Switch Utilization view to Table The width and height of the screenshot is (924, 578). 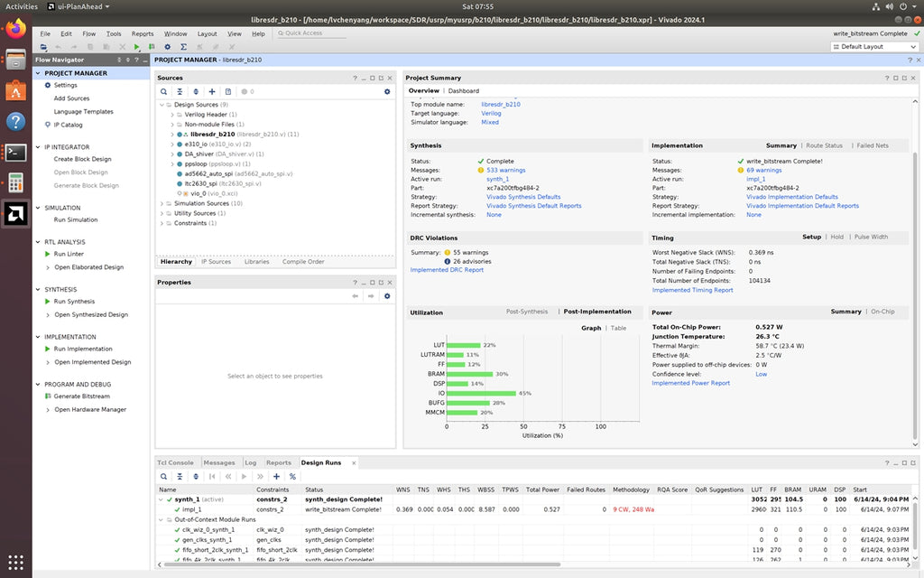point(618,328)
